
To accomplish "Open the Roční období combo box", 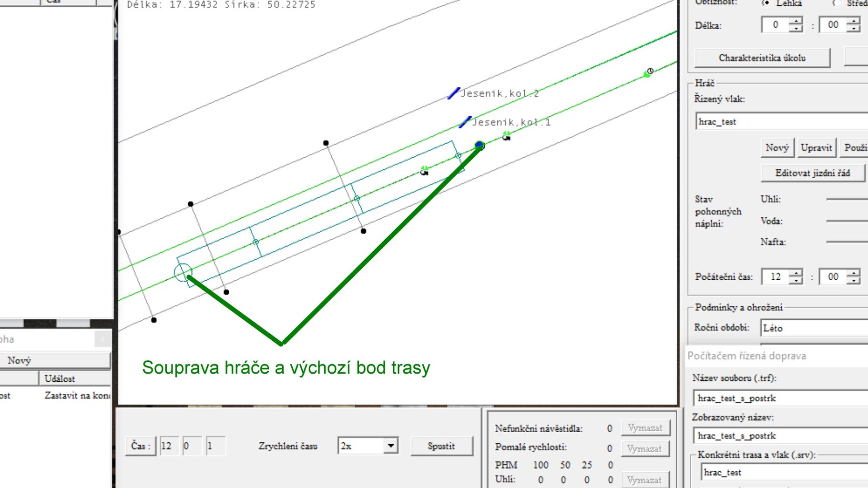I will (x=813, y=328).
